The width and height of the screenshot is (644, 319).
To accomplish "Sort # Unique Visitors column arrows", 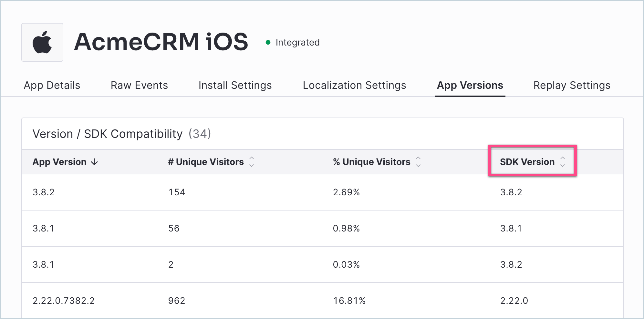I will (x=252, y=162).
